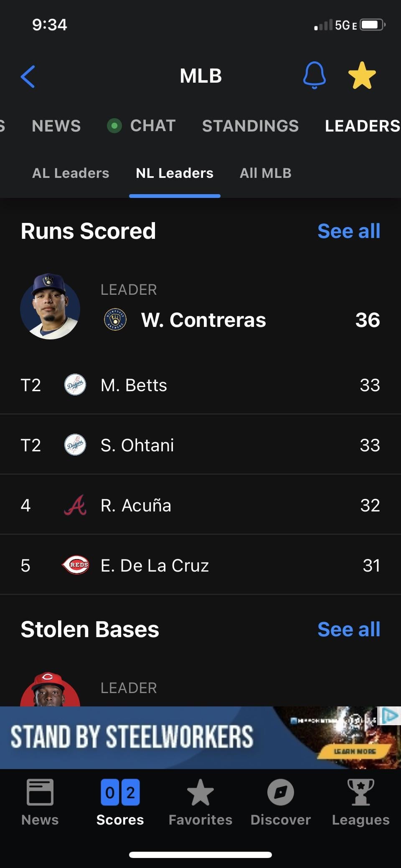Tap the Reds logo beside E. De La Cruz
Image resolution: width=401 pixels, height=868 pixels.
pos(75,565)
